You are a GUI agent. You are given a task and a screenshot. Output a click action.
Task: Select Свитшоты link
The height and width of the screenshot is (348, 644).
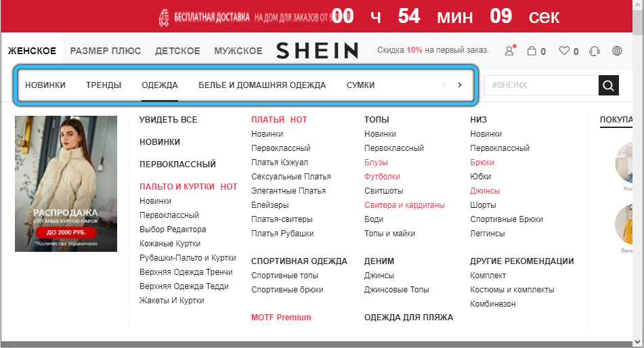[384, 191]
